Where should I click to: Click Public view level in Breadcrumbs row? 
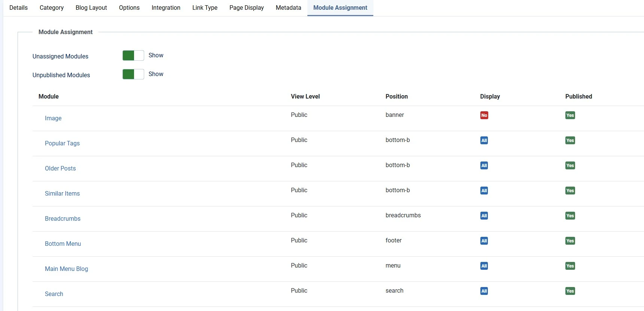pos(299,215)
